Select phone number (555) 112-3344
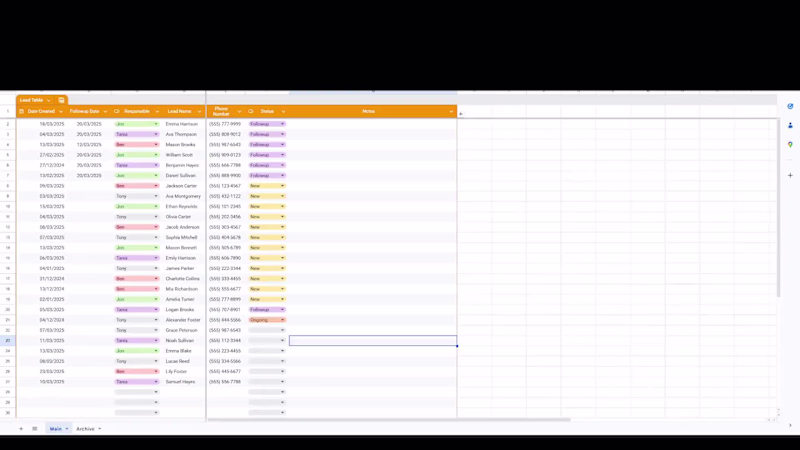This screenshot has width=800, height=450. click(x=224, y=340)
